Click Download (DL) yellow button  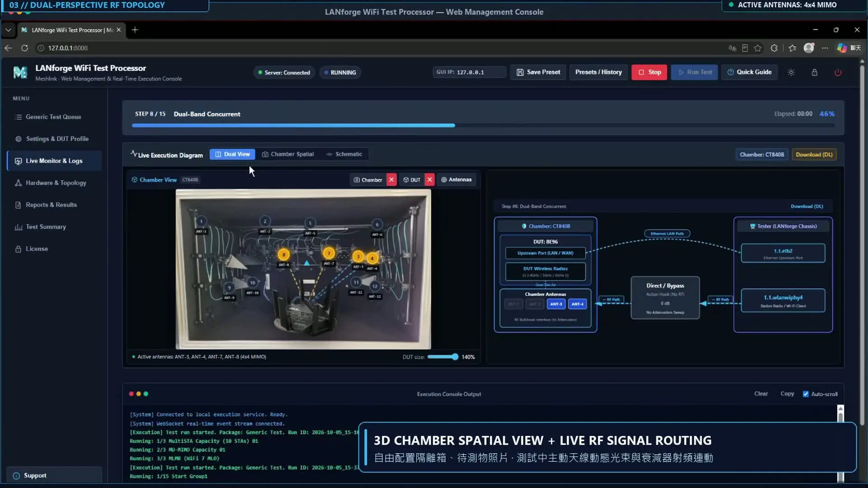point(814,155)
